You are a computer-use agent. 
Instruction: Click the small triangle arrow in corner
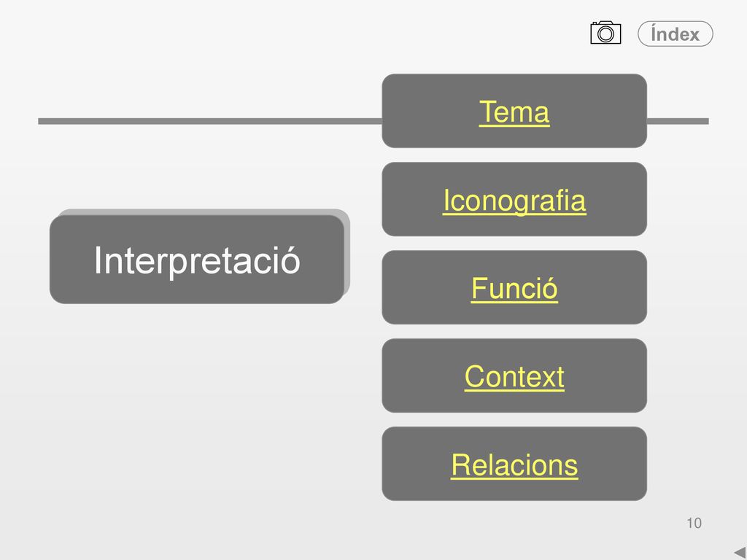(740, 553)
